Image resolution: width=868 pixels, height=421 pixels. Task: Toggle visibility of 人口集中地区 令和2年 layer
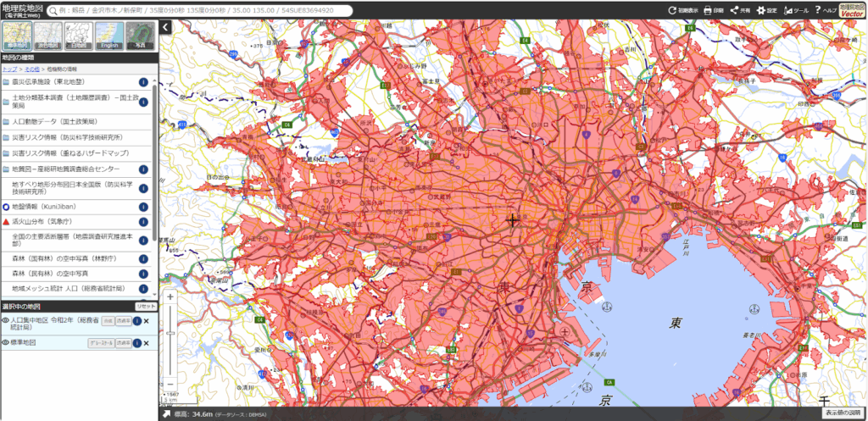tap(6, 320)
